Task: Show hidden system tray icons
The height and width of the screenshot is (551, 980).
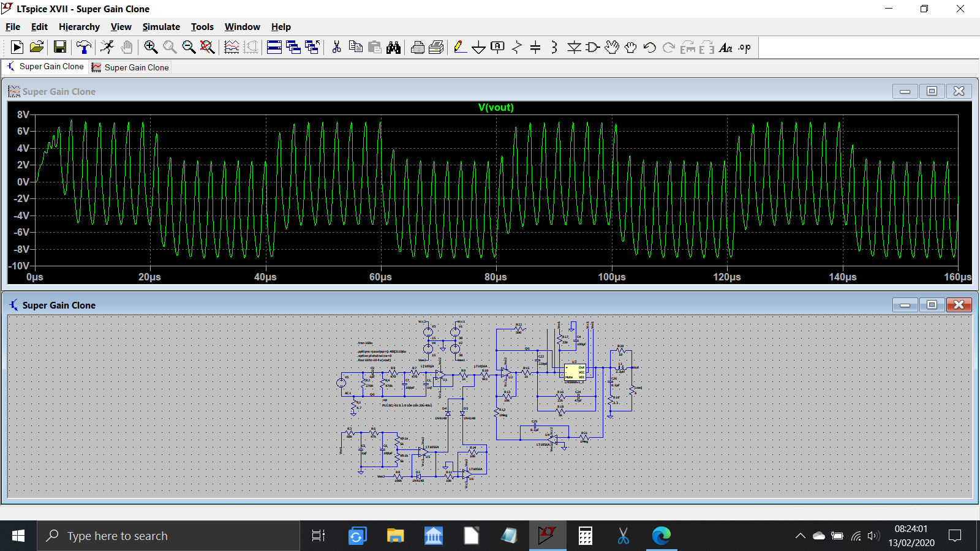Action: pos(800,536)
